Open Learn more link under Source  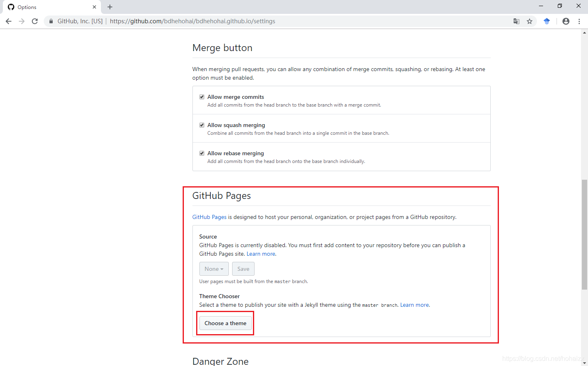point(261,254)
